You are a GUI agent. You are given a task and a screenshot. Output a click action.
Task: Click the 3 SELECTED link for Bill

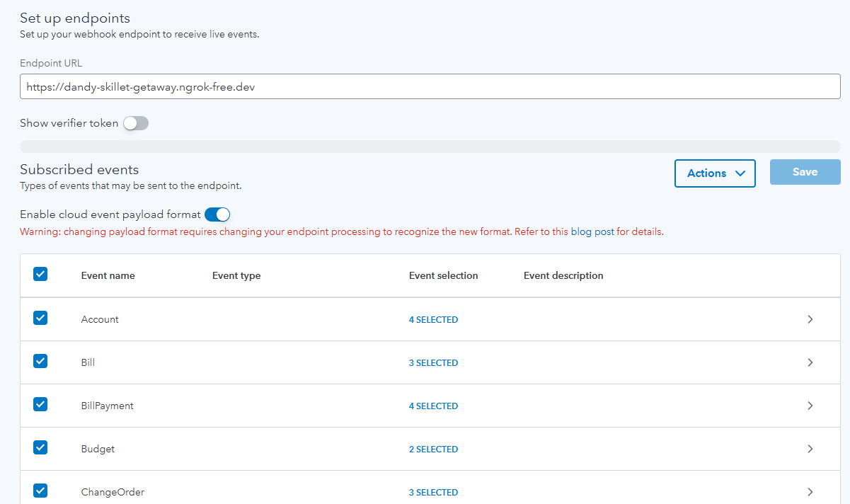433,363
